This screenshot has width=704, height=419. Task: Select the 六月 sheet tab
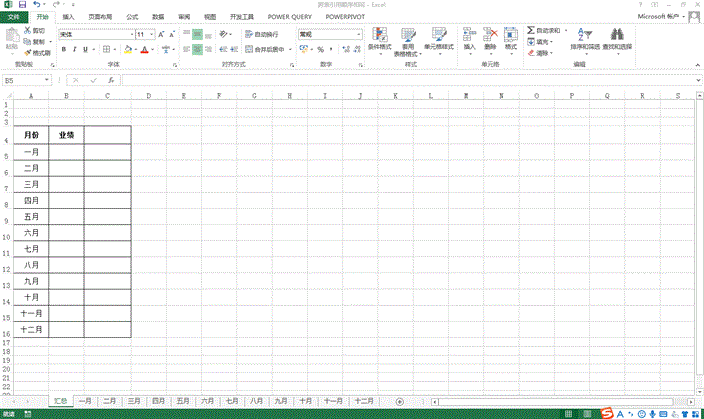click(207, 400)
